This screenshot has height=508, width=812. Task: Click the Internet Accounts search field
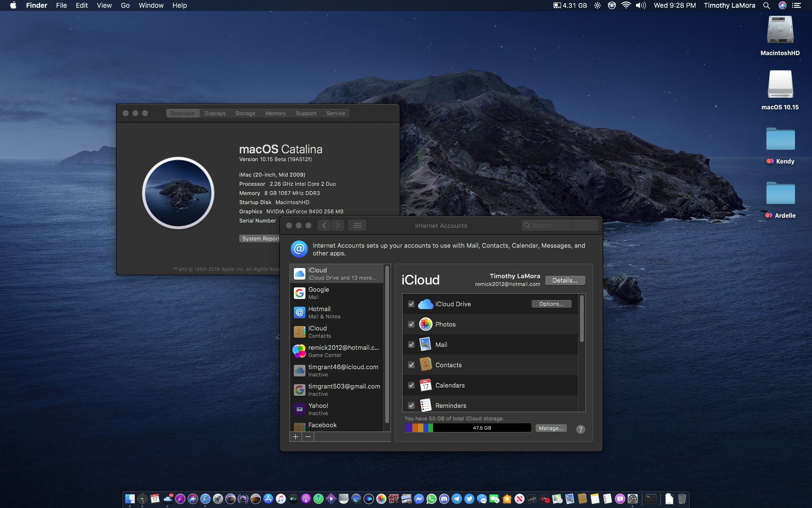(561, 225)
